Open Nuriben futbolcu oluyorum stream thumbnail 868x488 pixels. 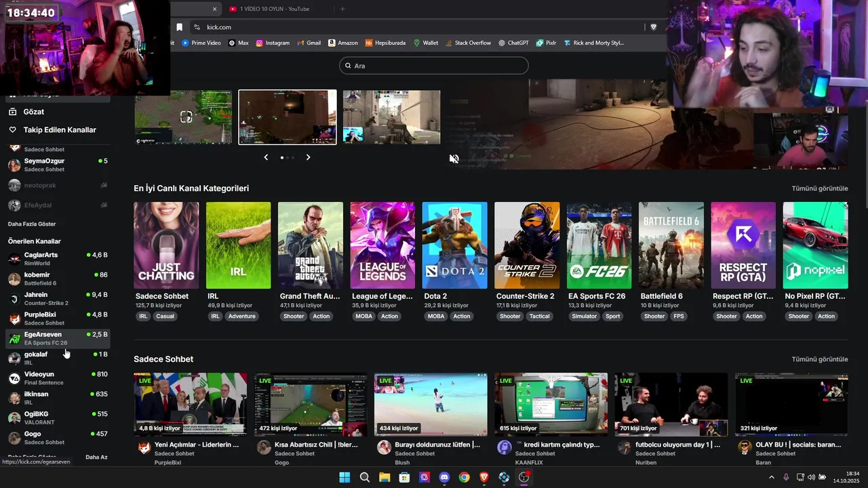coord(671,404)
